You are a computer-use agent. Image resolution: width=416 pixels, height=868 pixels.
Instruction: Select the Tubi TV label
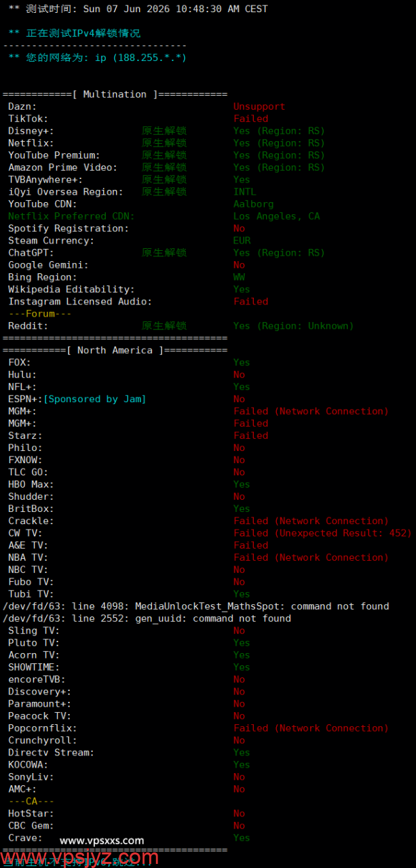pos(31,595)
